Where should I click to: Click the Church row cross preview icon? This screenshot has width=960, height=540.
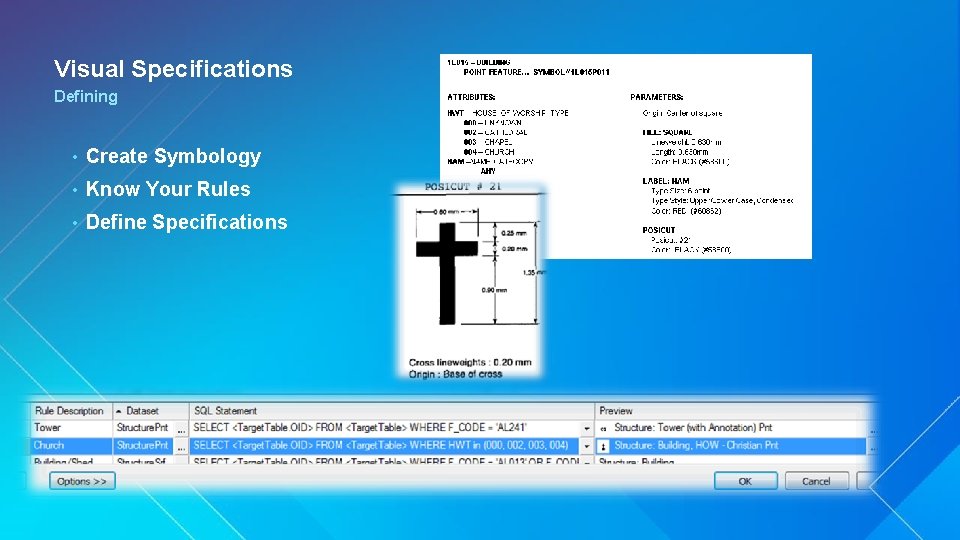(x=603, y=446)
